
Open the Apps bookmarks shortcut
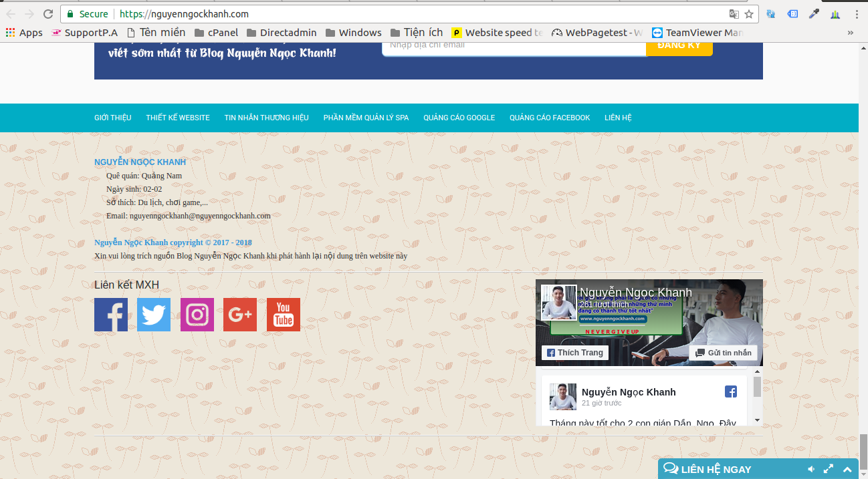(24, 33)
